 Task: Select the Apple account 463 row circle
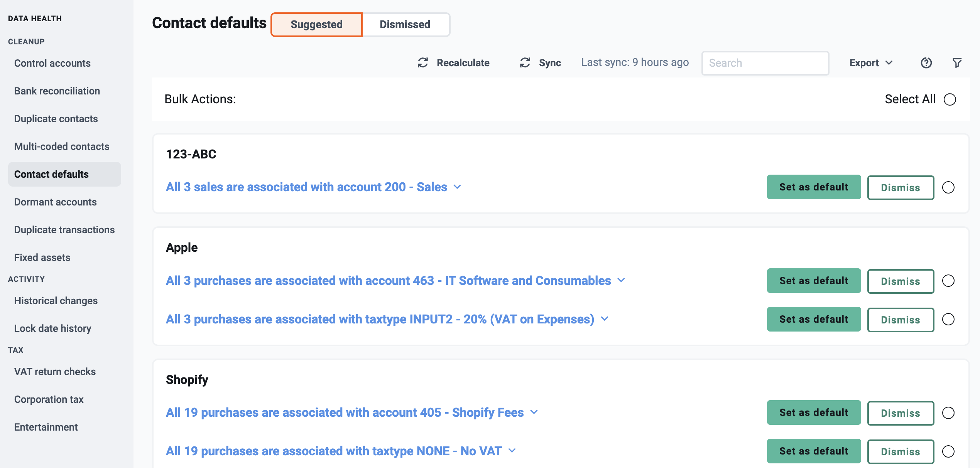pos(948,281)
